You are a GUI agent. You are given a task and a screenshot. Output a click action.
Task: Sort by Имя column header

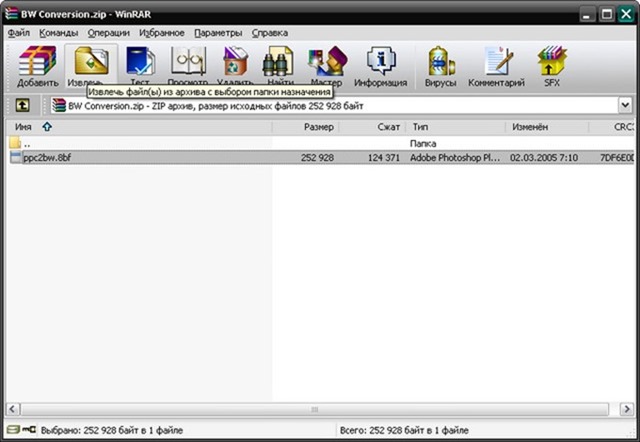click(138, 127)
